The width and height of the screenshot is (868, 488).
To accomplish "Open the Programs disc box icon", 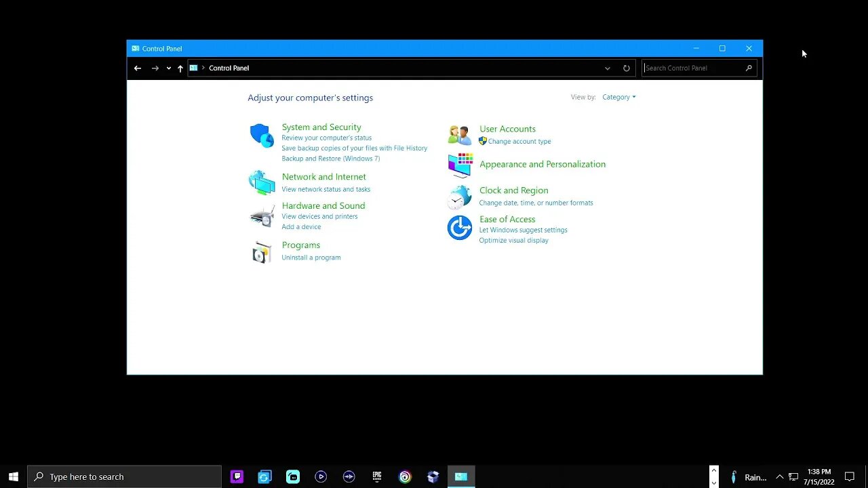I will pyautogui.click(x=262, y=252).
